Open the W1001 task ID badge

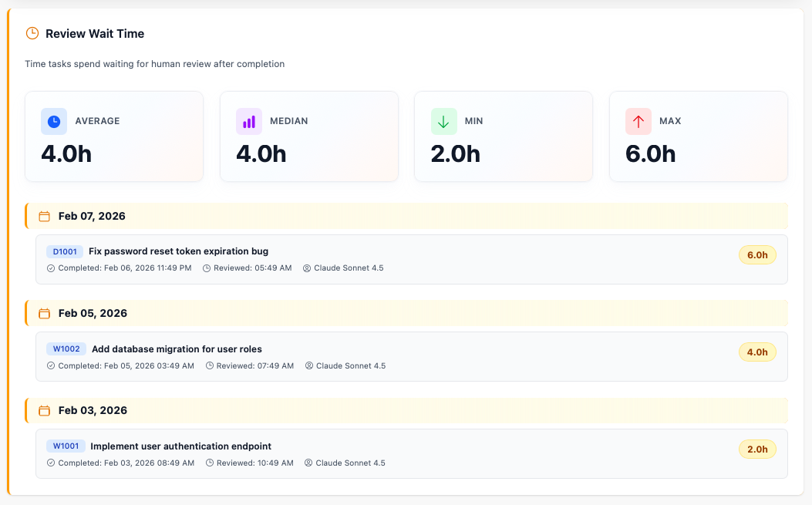[x=66, y=446]
